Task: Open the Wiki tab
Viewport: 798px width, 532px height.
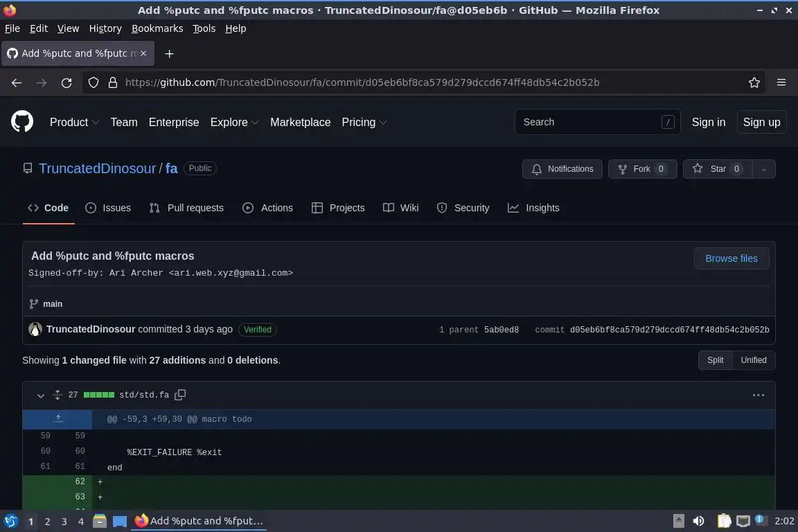Action: click(x=400, y=208)
